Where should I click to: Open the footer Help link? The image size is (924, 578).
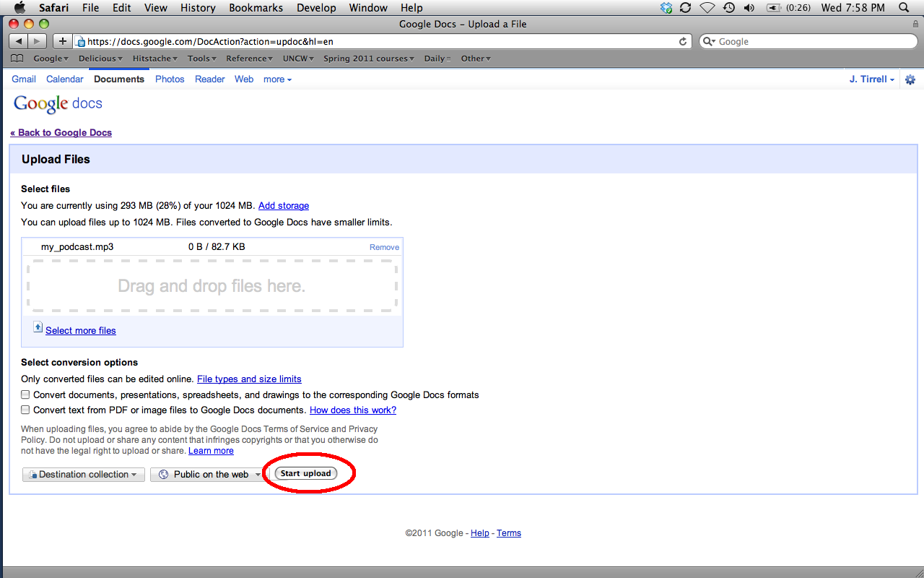point(480,533)
